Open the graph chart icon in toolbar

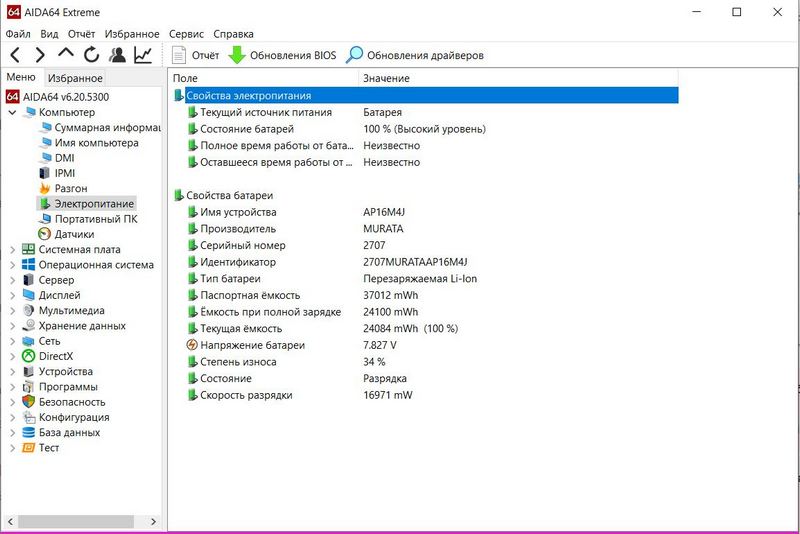click(x=143, y=55)
